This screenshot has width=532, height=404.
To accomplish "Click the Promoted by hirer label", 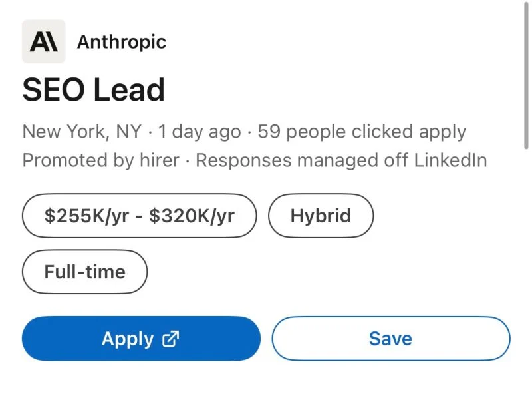I will [100, 160].
